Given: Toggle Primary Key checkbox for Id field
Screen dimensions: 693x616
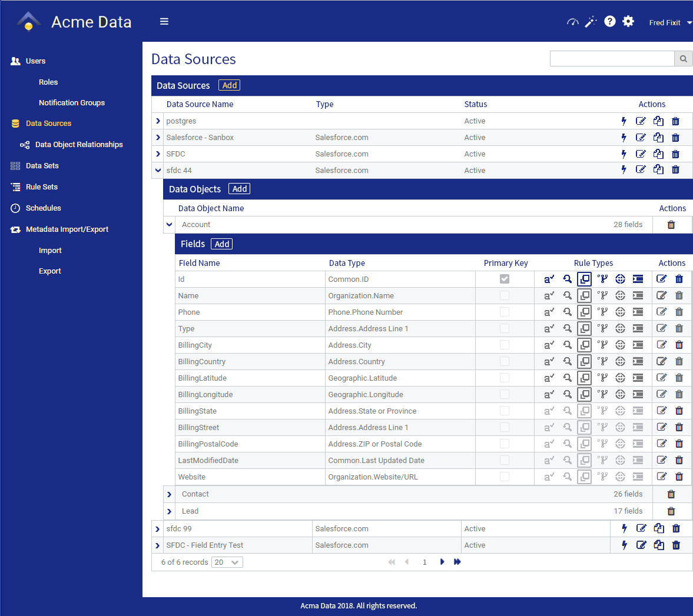Looking at the screenshot, I should (x=505, y=279).
